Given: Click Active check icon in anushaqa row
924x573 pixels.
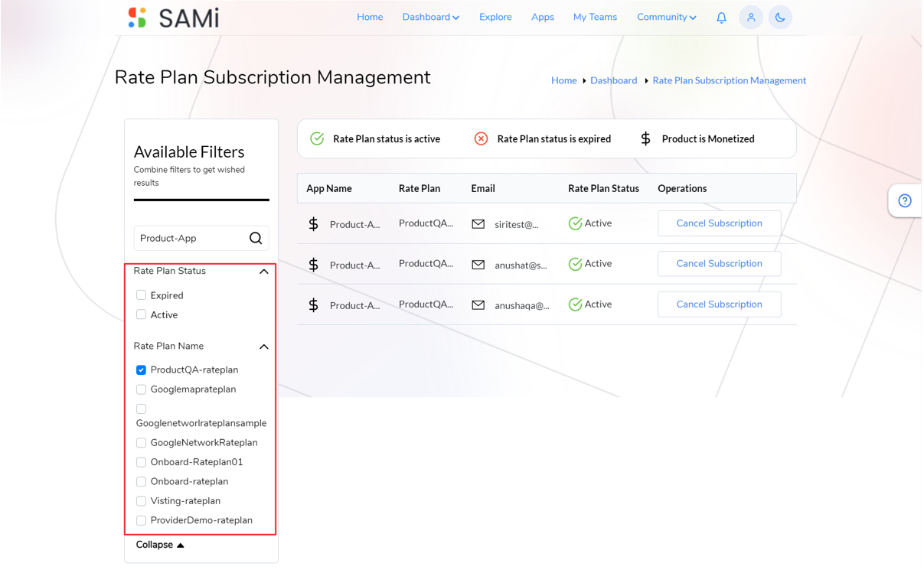Looking at the screenshot, I should tap(575, 304).
